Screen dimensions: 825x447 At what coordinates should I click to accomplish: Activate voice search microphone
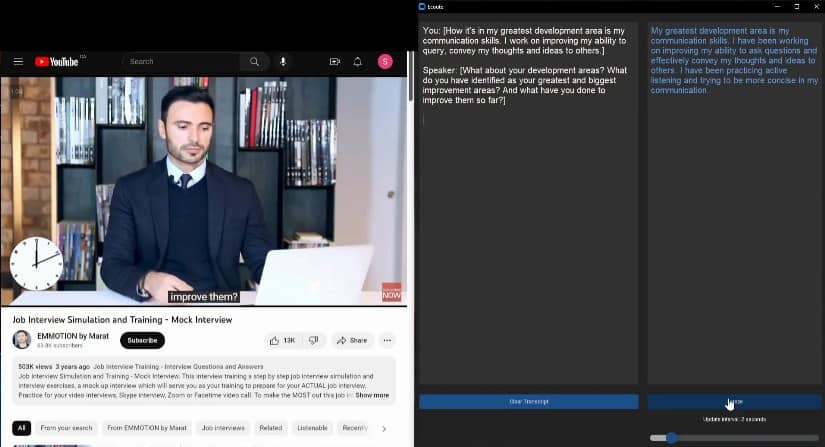coord(283,62)
